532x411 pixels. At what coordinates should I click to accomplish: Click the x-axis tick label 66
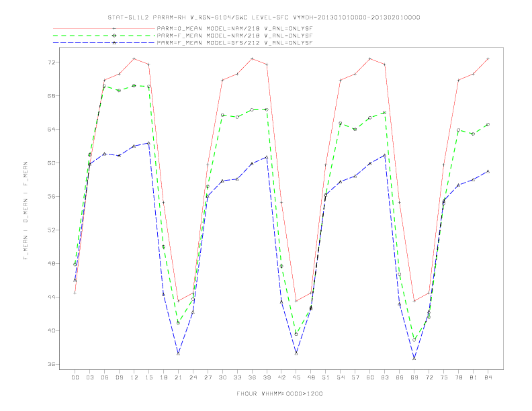coord(400,377)
